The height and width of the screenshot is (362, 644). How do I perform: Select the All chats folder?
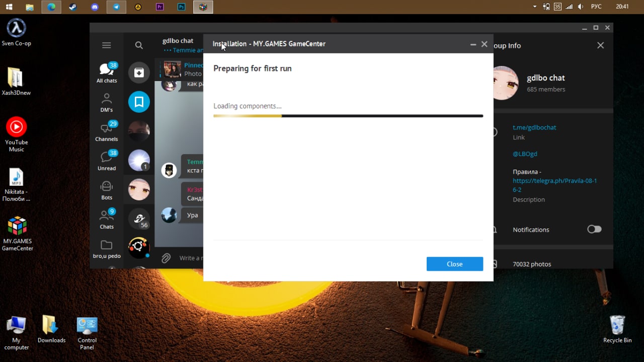(107, 73)
